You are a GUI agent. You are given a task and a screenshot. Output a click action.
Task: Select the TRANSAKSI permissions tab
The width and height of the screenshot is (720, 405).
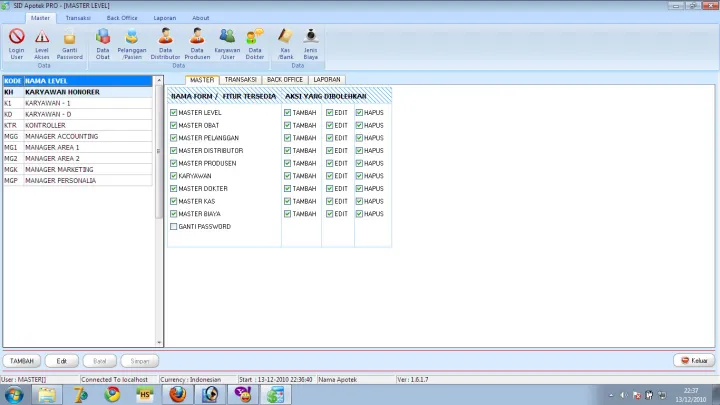pyautogui.click(x=241, y=79)
